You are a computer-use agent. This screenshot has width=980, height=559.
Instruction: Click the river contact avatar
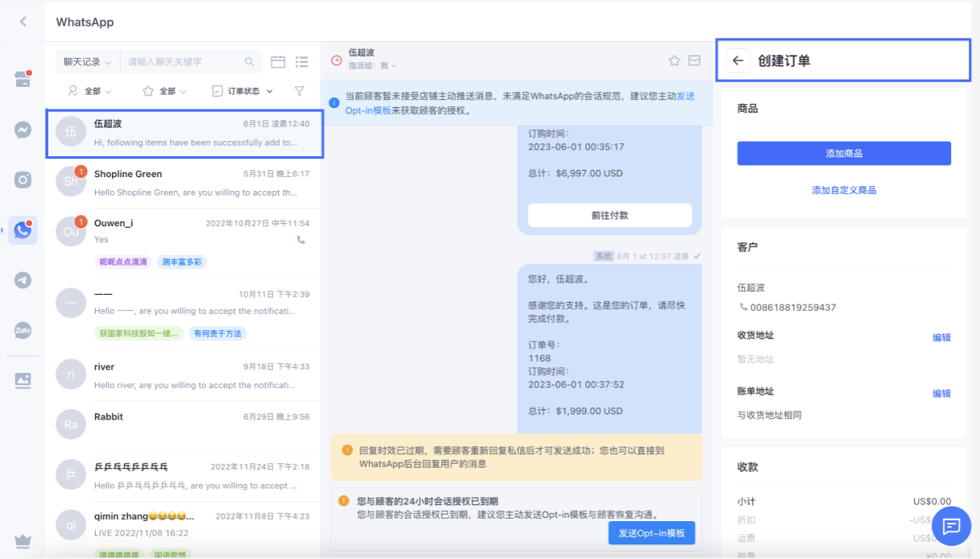click(x=71, y=375)
